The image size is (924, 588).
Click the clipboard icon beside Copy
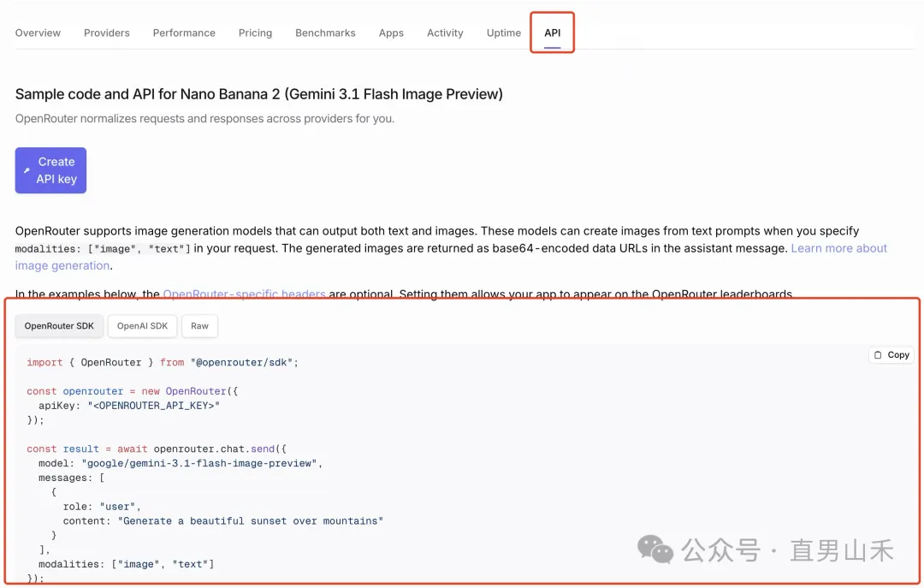point(878,355)
